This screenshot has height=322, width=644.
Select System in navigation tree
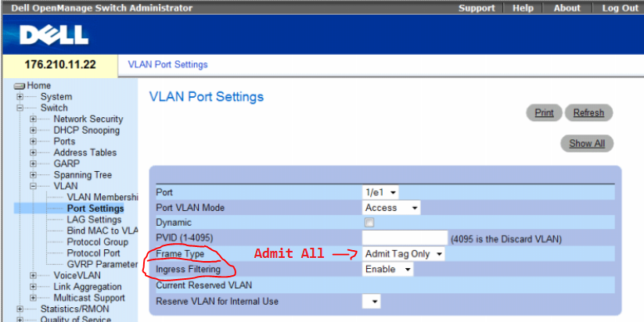56,97
